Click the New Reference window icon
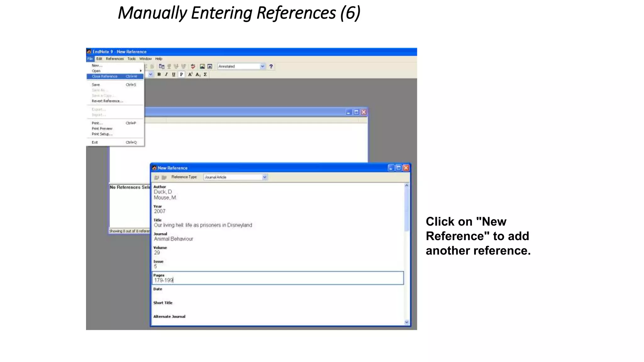Image resolution: width=644 pixels, height=362 pixels. click(154, 168)
